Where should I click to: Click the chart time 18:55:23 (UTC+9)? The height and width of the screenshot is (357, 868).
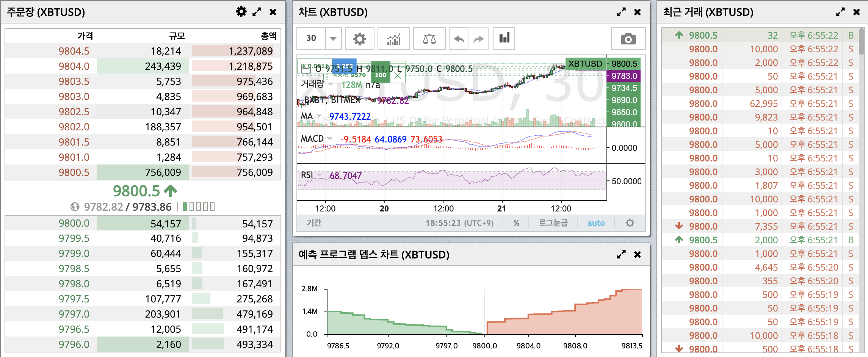[x=459, y=223]
